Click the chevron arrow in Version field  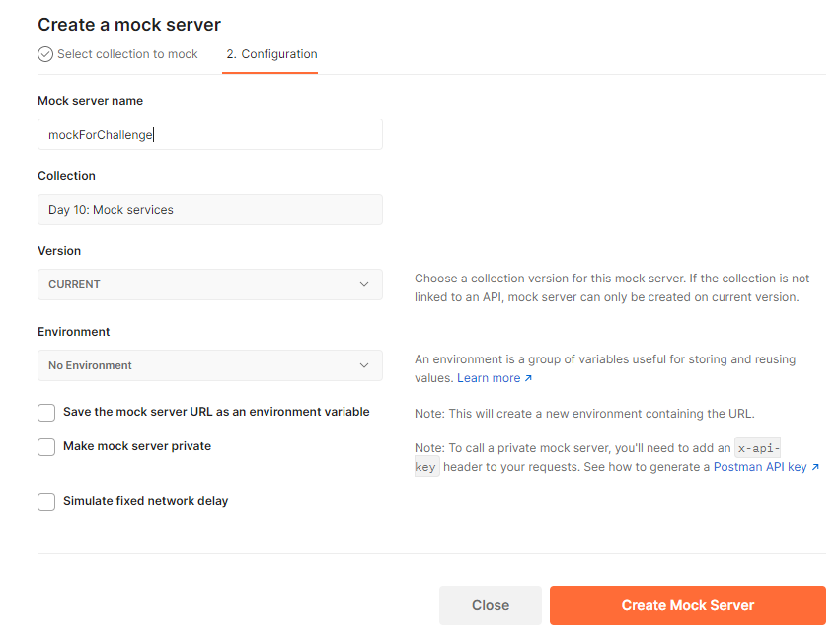point(364,284)
